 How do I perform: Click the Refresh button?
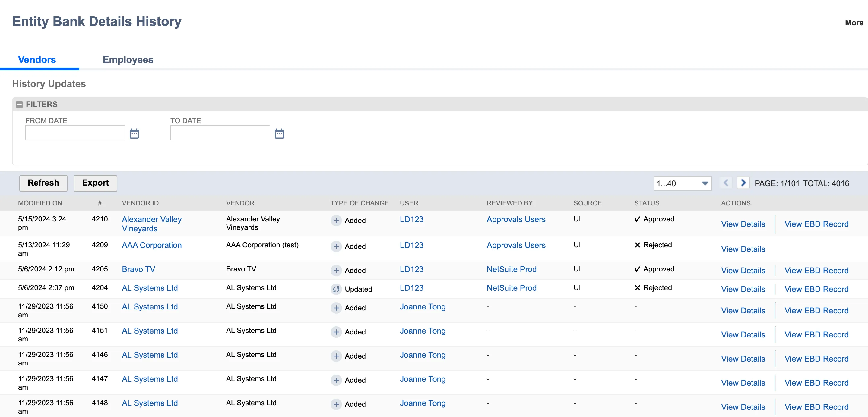43,183
